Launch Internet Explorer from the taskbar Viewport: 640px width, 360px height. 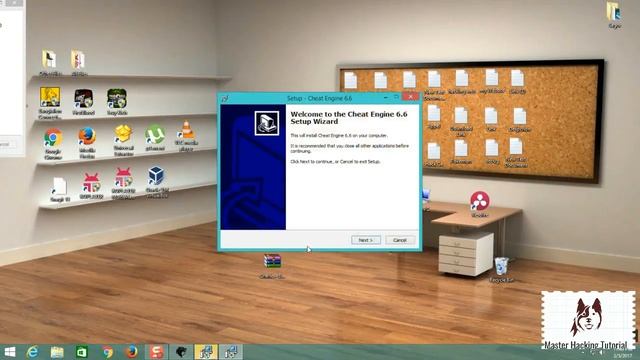32,352
